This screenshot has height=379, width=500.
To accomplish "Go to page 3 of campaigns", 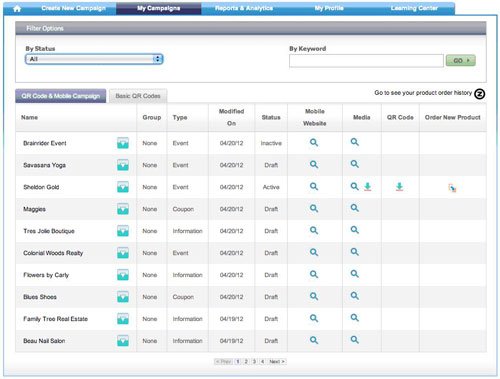I will pyautogui.click(x=254, y=362).
